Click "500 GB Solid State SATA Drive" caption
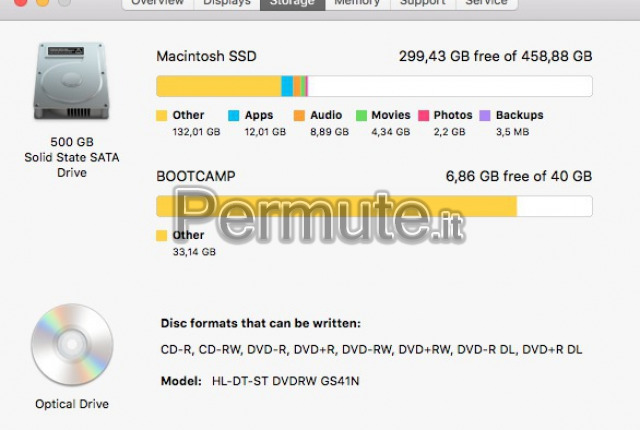The image size is (640, 430). point(72,157)
